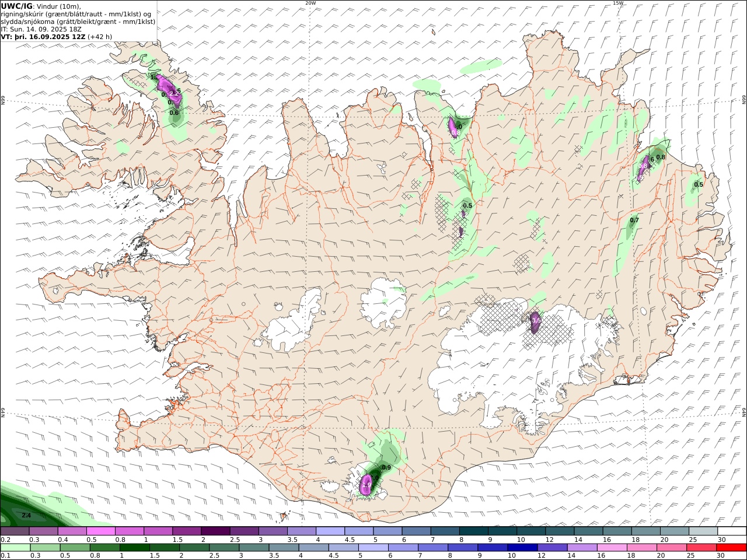
Task: Select lower legend blue swatch between 8 and 9
Action: [x=463, y=548]
